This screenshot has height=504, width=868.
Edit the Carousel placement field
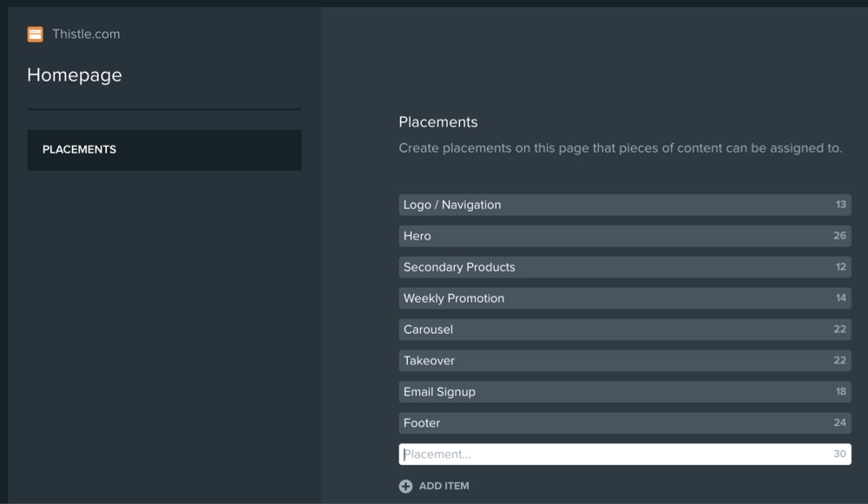point(625,329)
